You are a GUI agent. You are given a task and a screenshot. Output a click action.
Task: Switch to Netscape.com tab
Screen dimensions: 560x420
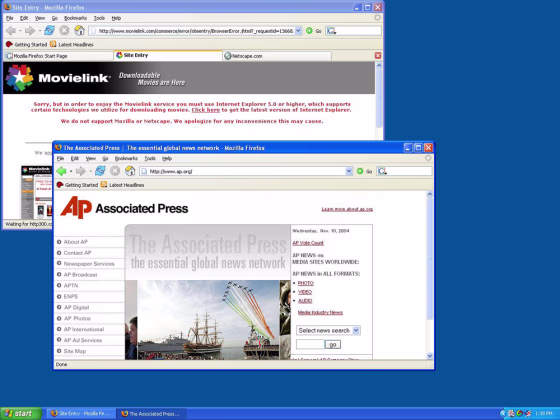pyautogui.click(x=277, y=56)
